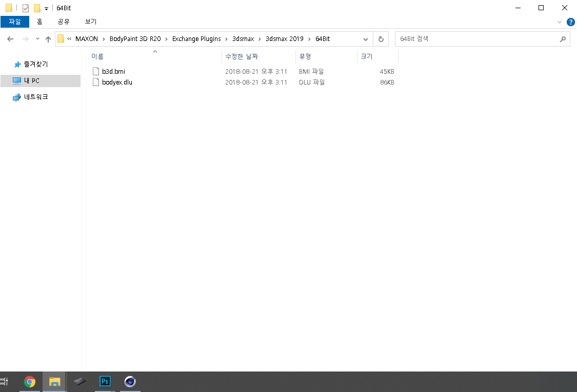Open subfolder arrow after MAXON
The width and height of the screenshot is (577, 392).
[104, 39]
